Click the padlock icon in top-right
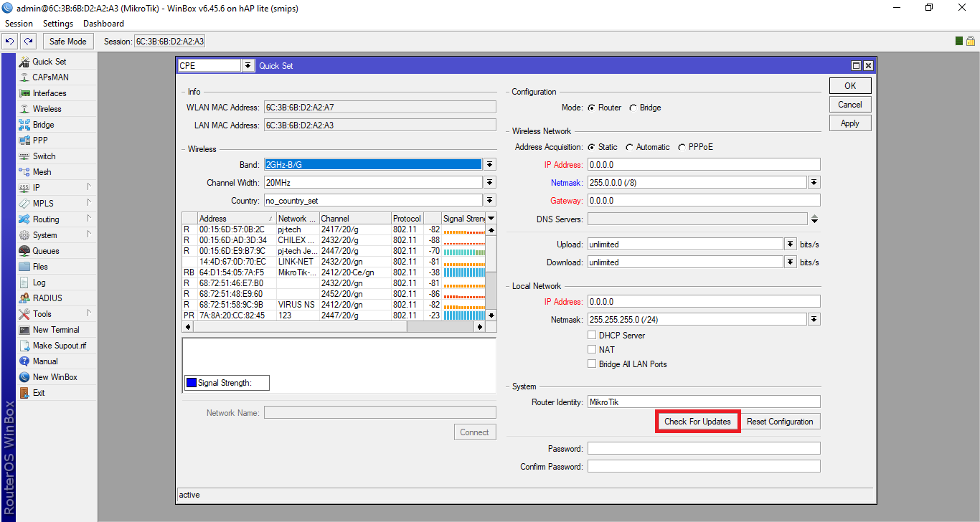Image resolution: width=980 pixels, height=522 pixels. point(970,41)
